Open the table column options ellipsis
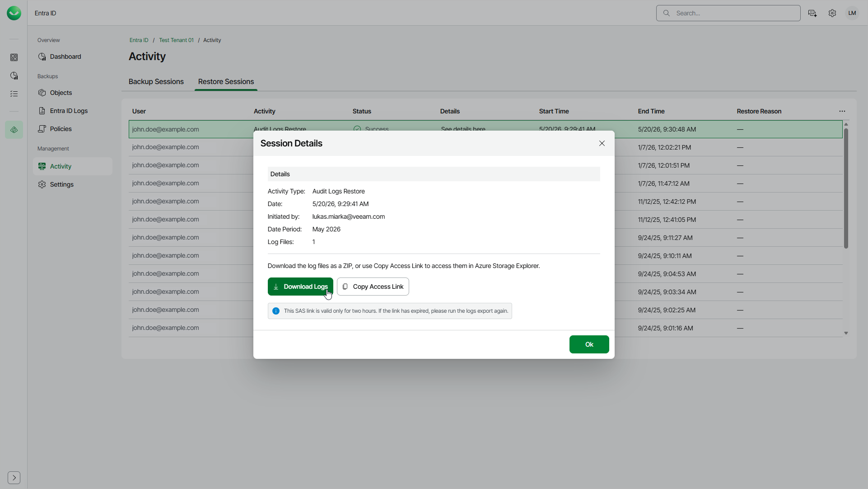 coord(842,111)
